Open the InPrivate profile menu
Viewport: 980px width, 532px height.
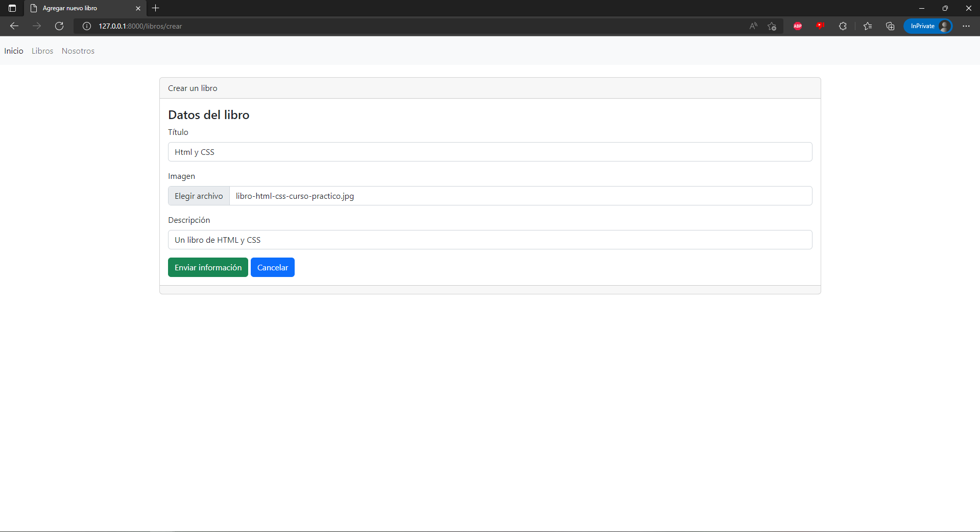927,26
